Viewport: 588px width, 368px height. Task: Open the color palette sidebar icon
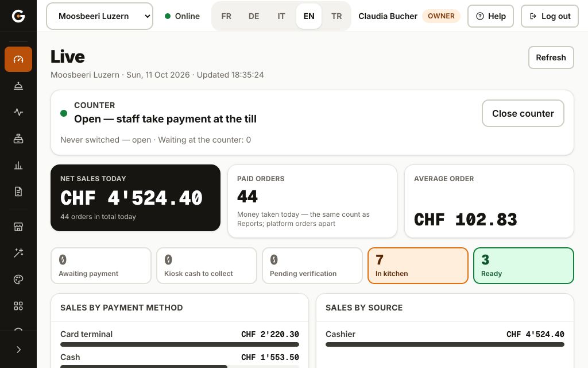[x=18, y=279]
